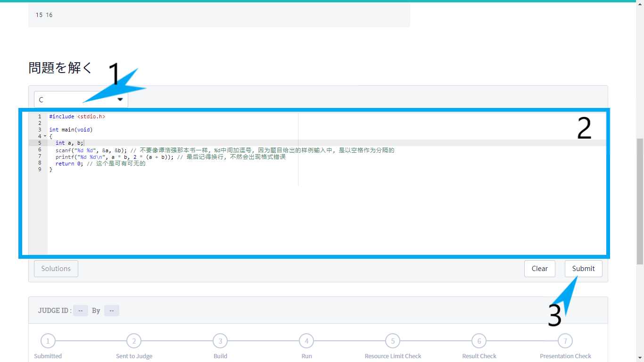Click the return 0 code line
Screen dimensions: 644x362
pyautogui.click(x=100, y=164)
